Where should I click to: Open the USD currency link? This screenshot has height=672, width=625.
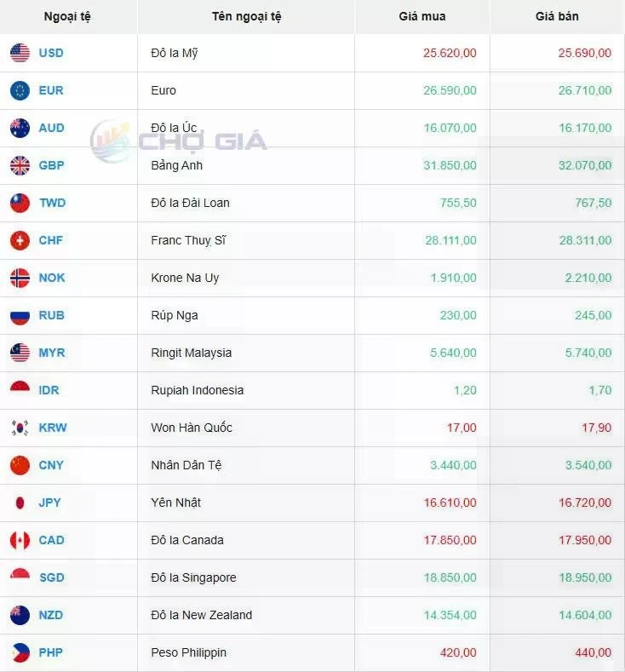point(51,53)
